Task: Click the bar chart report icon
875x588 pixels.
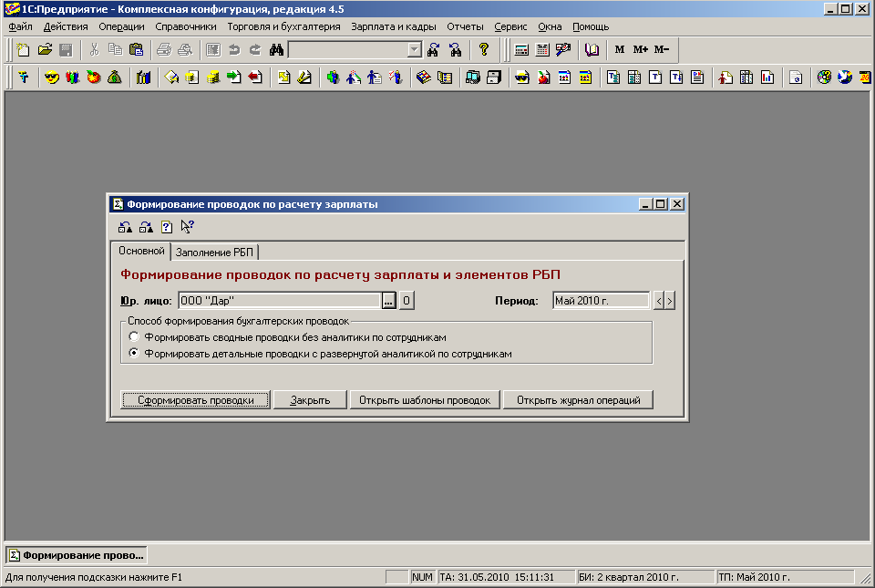Action: coord(767,77)
